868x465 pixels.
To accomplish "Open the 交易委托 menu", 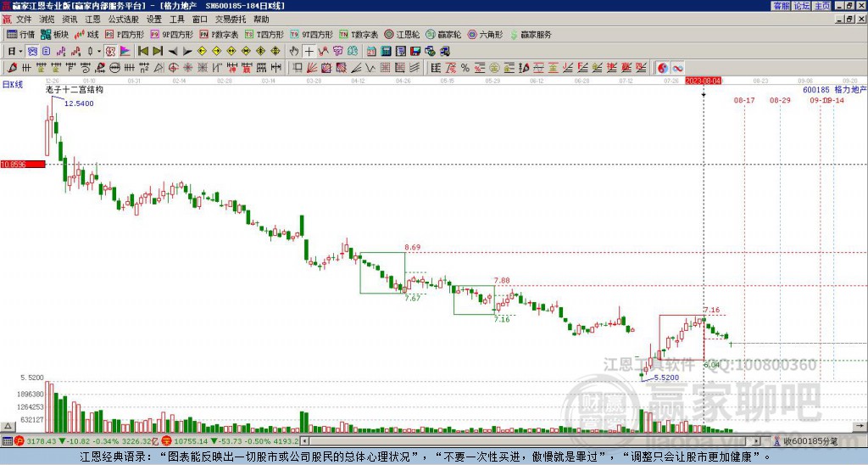I will (x=231, y=20).
